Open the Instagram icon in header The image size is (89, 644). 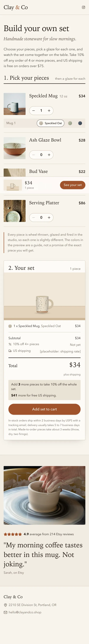coord(84,7)
